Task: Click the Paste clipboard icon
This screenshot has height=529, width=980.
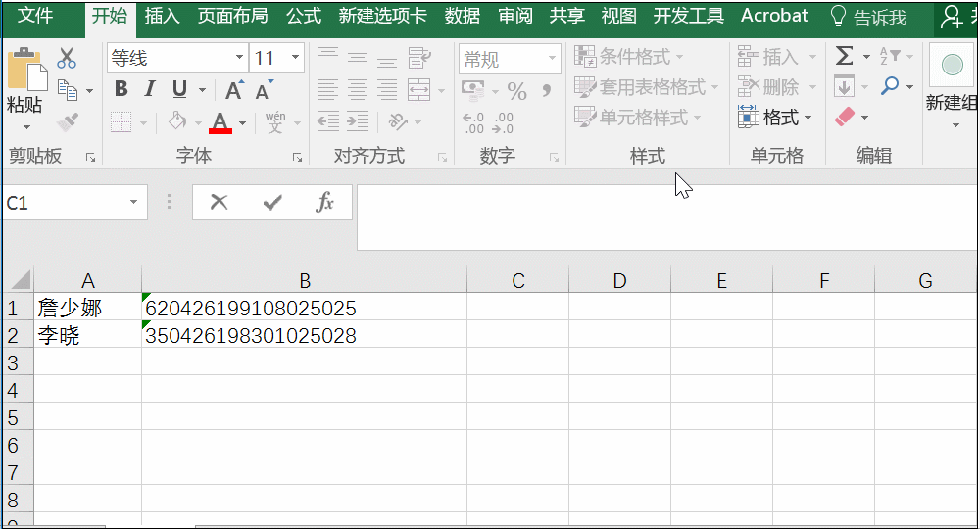Action: pos(26,70)
